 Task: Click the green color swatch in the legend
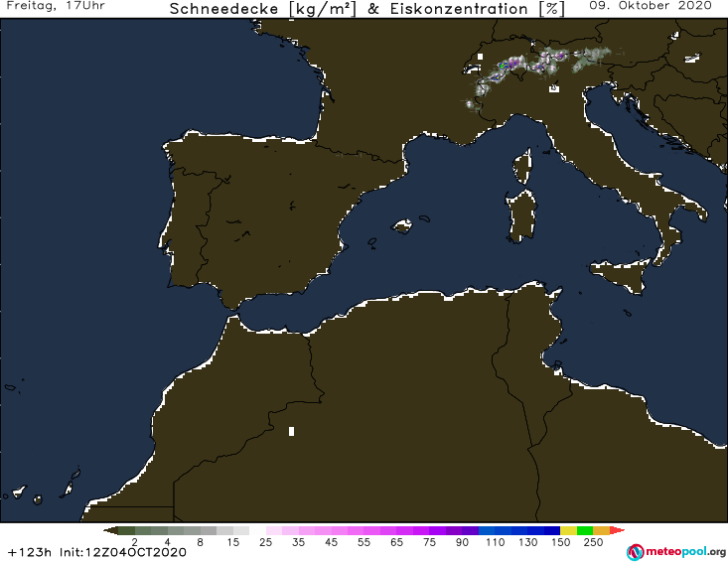(x=585, y=530)
